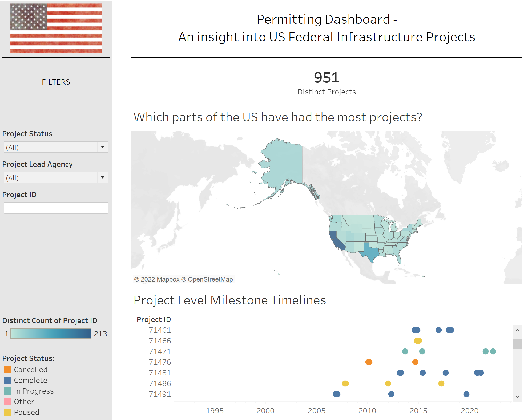Image resolution: width=532 pixels, height=420 pixels.
Task: Click Project ID 71466 row label
Action: click(160, 341)
